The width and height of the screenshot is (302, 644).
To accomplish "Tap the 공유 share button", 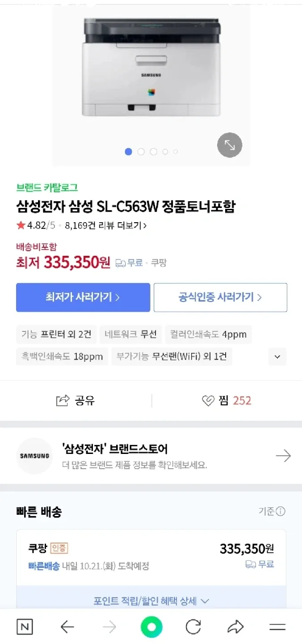I will (x=75, y=400).
